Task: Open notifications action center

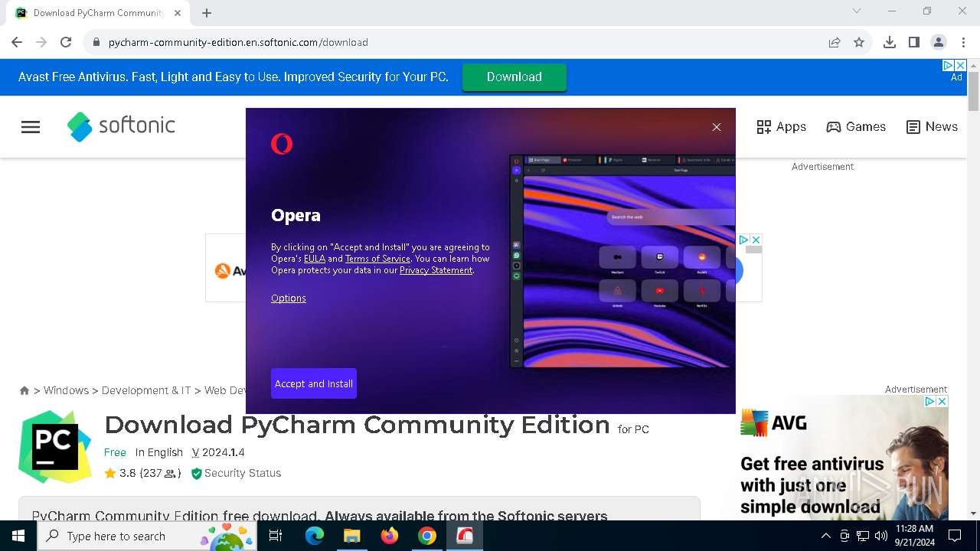Action: coord(954,536)
